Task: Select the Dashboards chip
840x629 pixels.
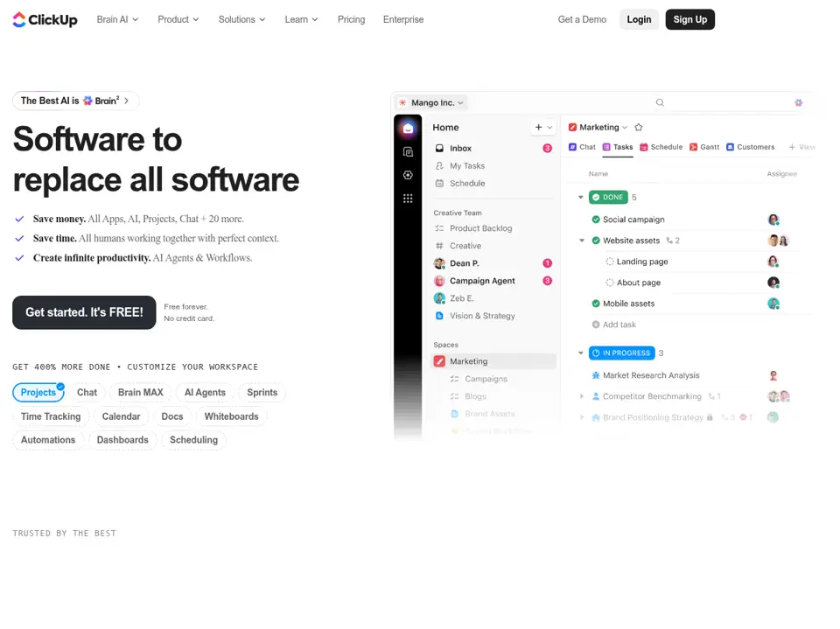Action: (122, 440)
